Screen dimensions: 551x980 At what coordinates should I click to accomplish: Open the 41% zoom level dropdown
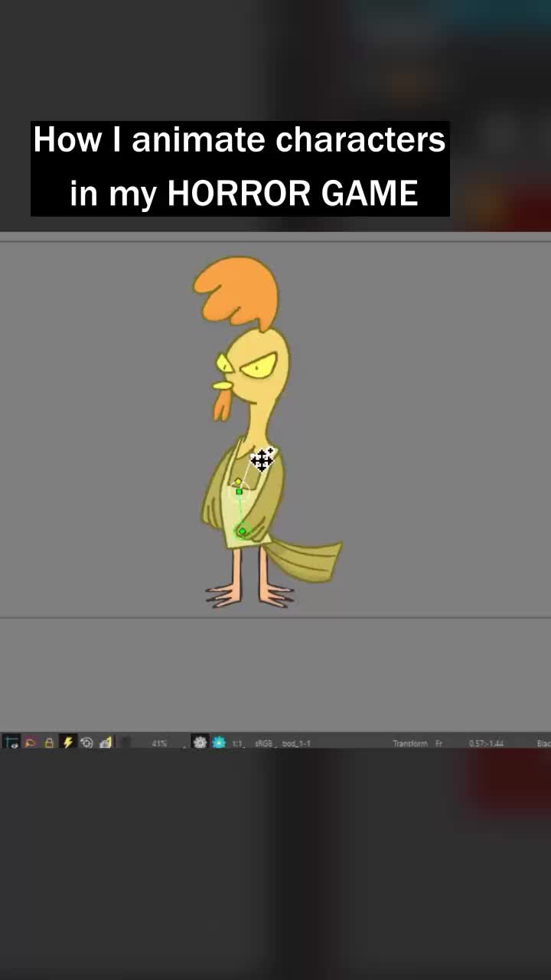[159, 743]
